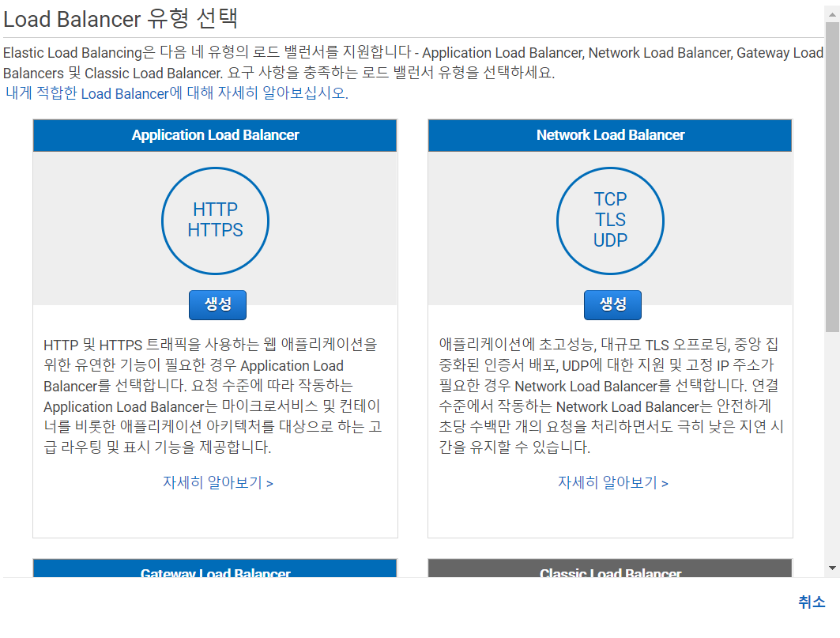Open the 내게 적합한 Load Balancer help link
This screenshot has width=840, height=638.
click(x=177, y=93)
